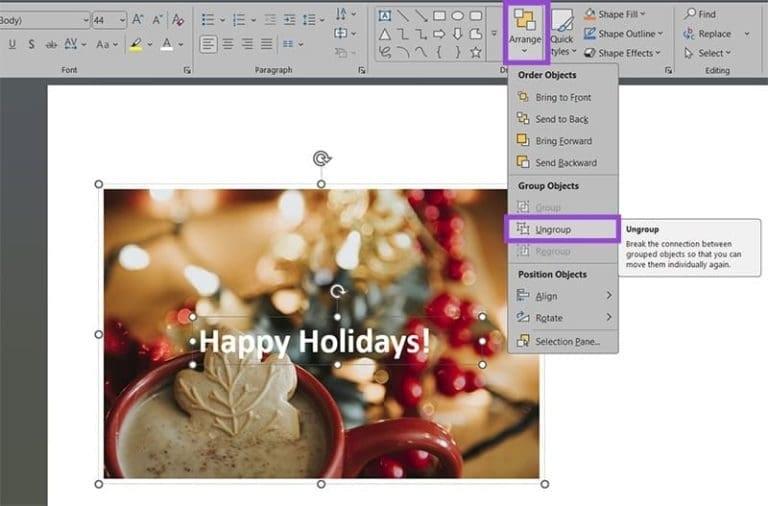This screenshot has height=506, width=768.
Task: Apply bulleted list formatting
Action: coord(207,19)
